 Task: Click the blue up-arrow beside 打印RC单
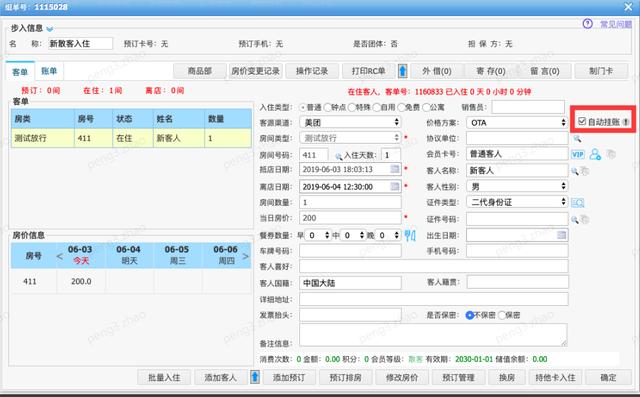click(402, 71)
